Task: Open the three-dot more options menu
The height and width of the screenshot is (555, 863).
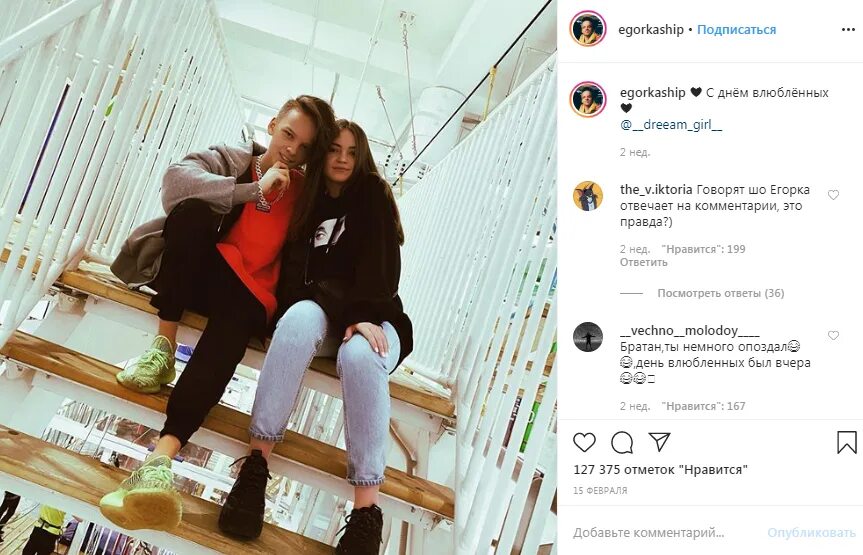Action: point(848,30)
